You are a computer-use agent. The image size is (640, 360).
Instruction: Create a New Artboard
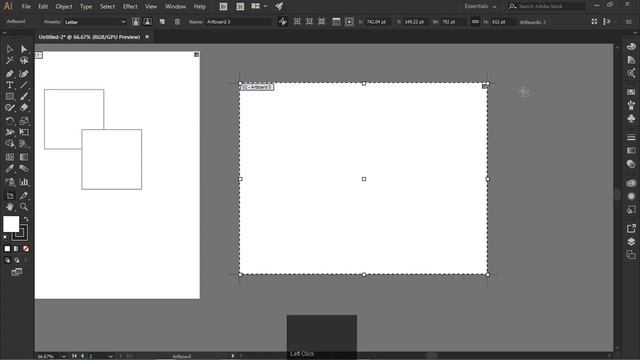(162, 22)
